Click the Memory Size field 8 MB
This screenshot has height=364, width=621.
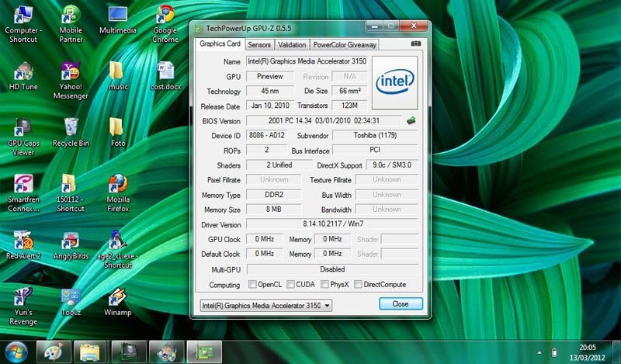pos(274,209)
